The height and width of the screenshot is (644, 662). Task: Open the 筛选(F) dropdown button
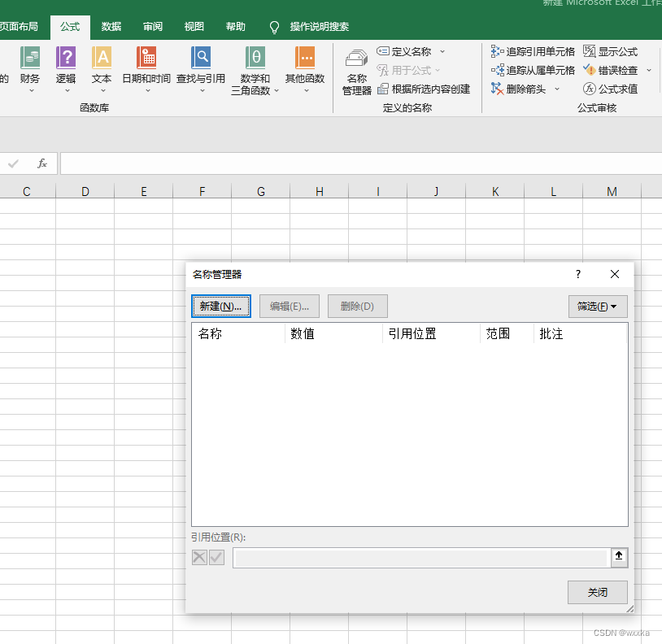[x=598, y=307]
